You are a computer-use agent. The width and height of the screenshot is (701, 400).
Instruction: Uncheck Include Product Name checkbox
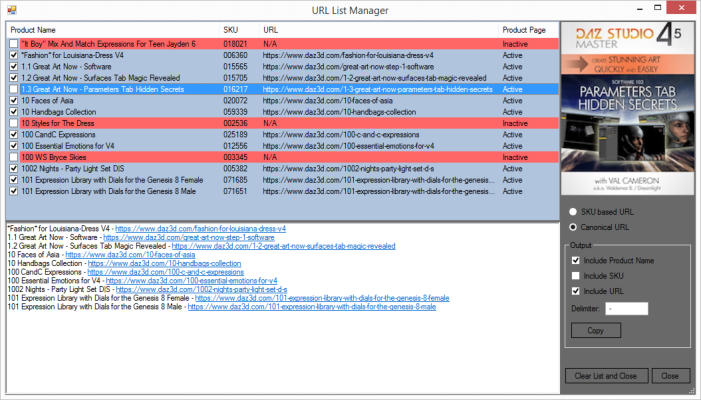coord(575,260)
